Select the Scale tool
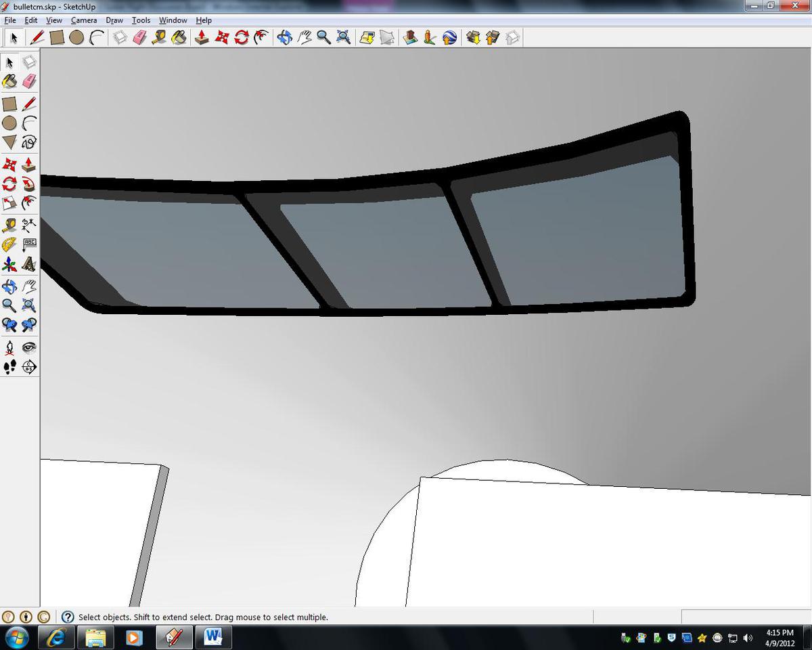 (x=9, y=204)
